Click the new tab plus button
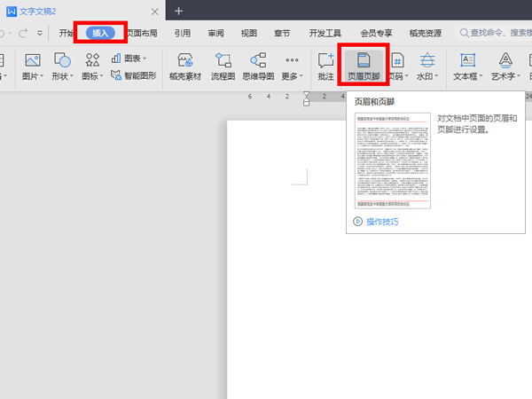This screenshot has width=532, height=399. [x=178, y=11]
